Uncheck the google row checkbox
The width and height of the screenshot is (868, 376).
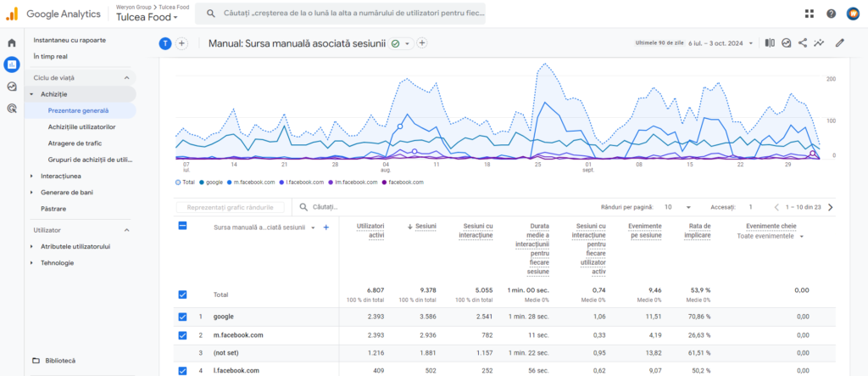[182, 316]
